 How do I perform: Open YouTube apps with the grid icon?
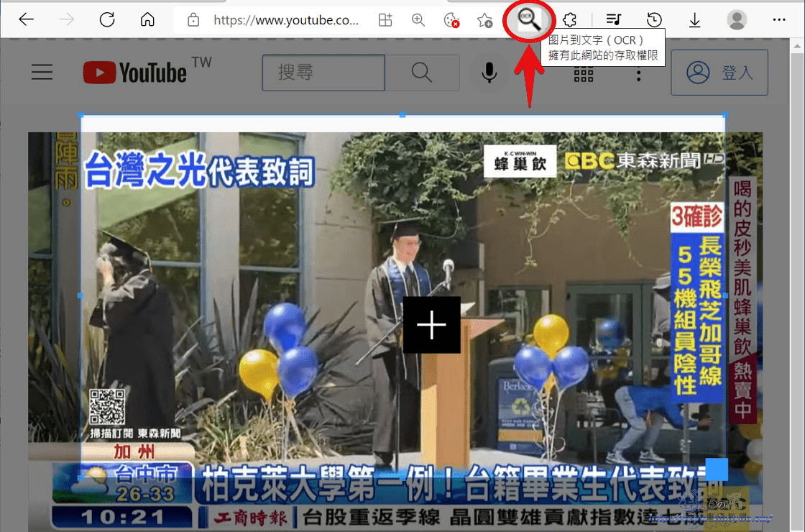[584, 74]
